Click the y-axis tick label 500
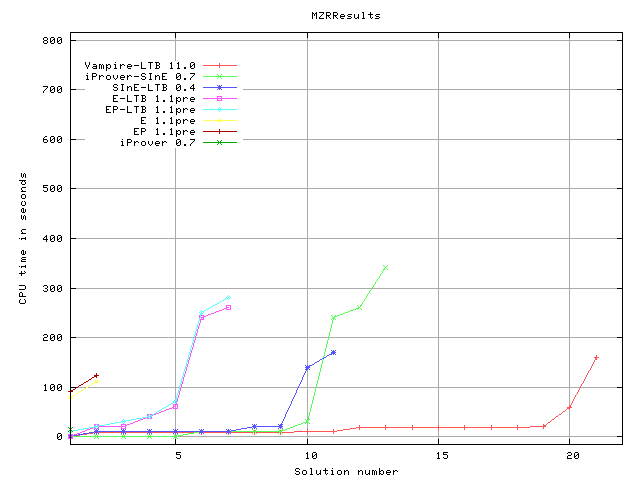The height and width of the screenshot is (480, 640). [52, 189]
